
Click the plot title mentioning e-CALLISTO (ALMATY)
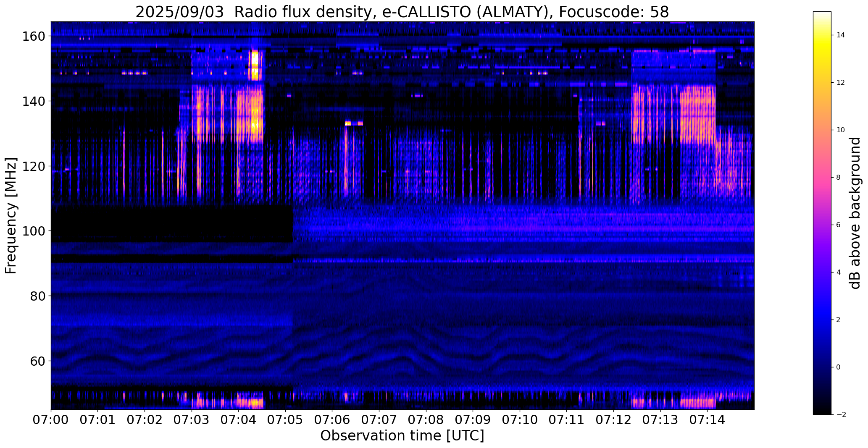[x=402, y=12]
